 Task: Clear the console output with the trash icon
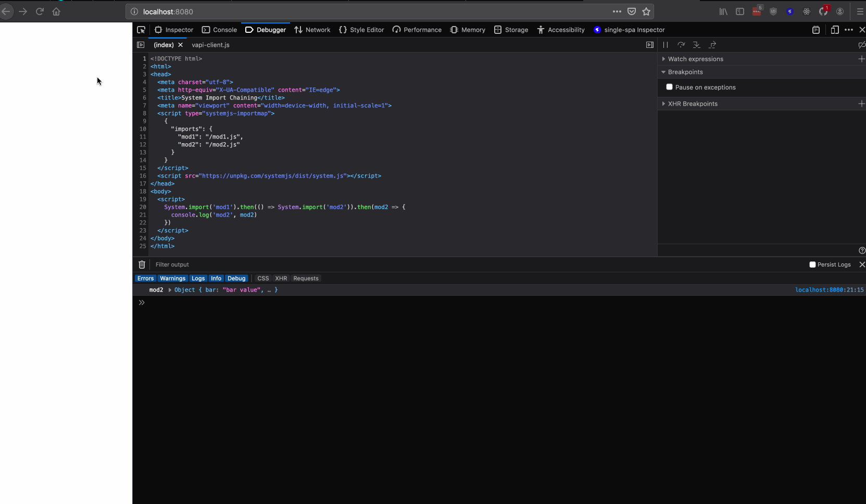(x=141, y=264)
